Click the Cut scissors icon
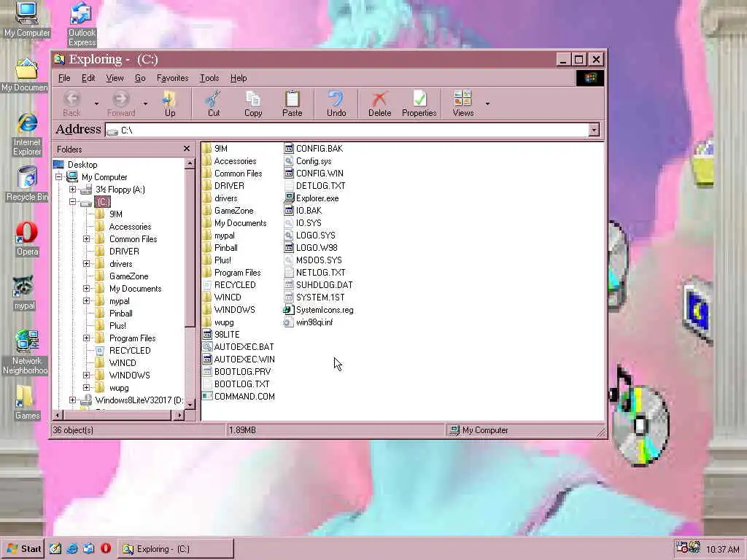The width and height of the screenshot is (747, 560). [214, 98]
